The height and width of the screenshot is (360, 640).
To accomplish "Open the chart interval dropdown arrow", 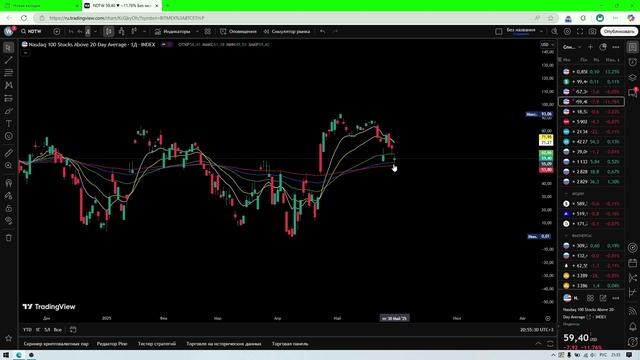I will coord(95,31).
